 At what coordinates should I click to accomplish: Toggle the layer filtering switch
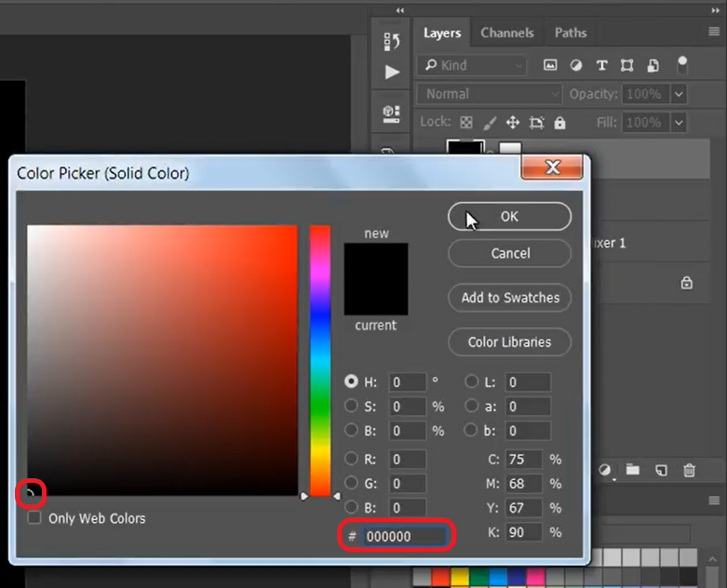coord(682,65)
